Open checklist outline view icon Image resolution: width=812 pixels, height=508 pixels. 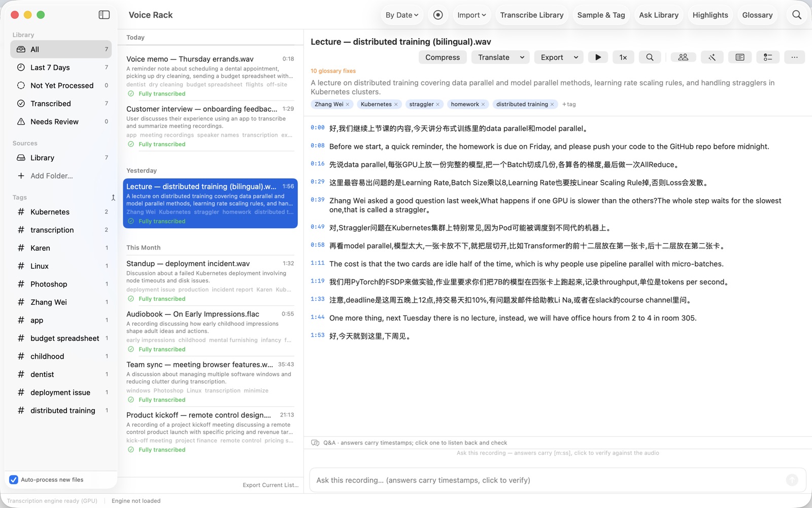coord(768,57)
